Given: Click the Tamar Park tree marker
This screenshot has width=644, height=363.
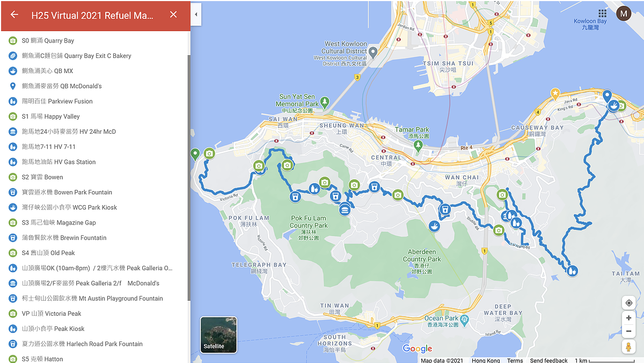Looking at the screenshot, I should coord(419,146).
